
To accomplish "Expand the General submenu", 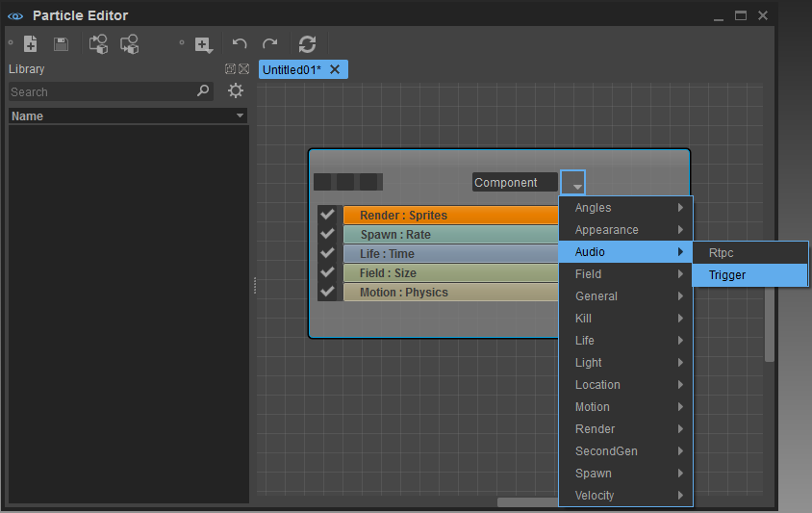I will [625, 296].
